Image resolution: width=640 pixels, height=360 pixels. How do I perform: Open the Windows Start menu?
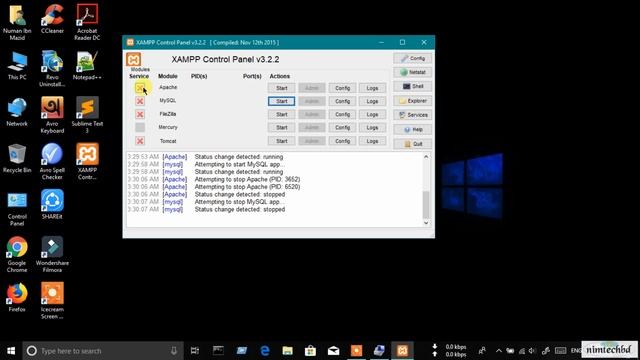[11, 351]
